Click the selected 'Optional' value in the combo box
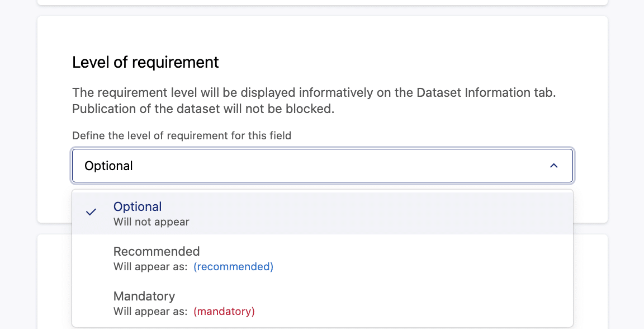The image size is (644, 329). pos(108,166)
